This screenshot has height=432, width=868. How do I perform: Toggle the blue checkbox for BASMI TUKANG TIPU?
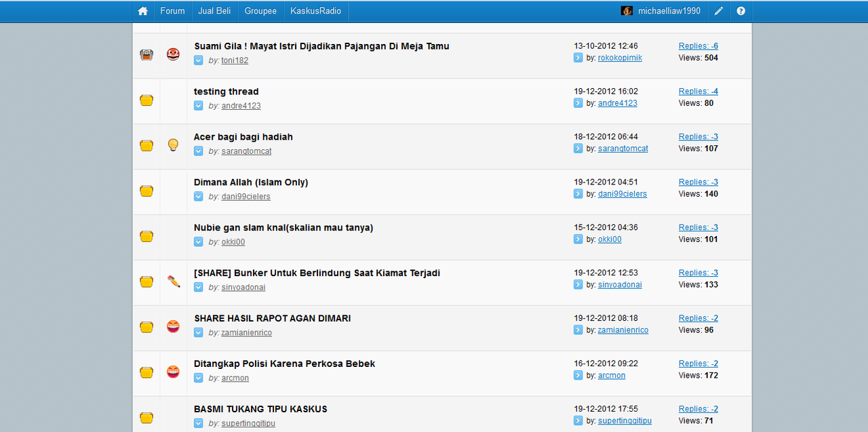[198, 423]
